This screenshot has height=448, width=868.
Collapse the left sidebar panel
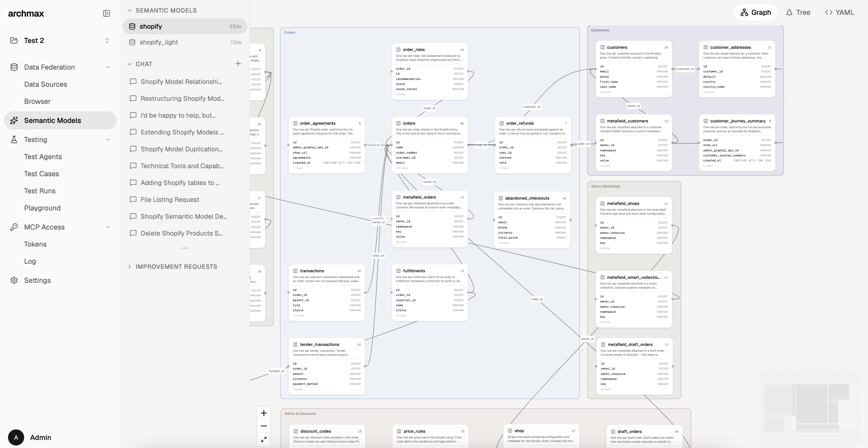pos(106,14)
